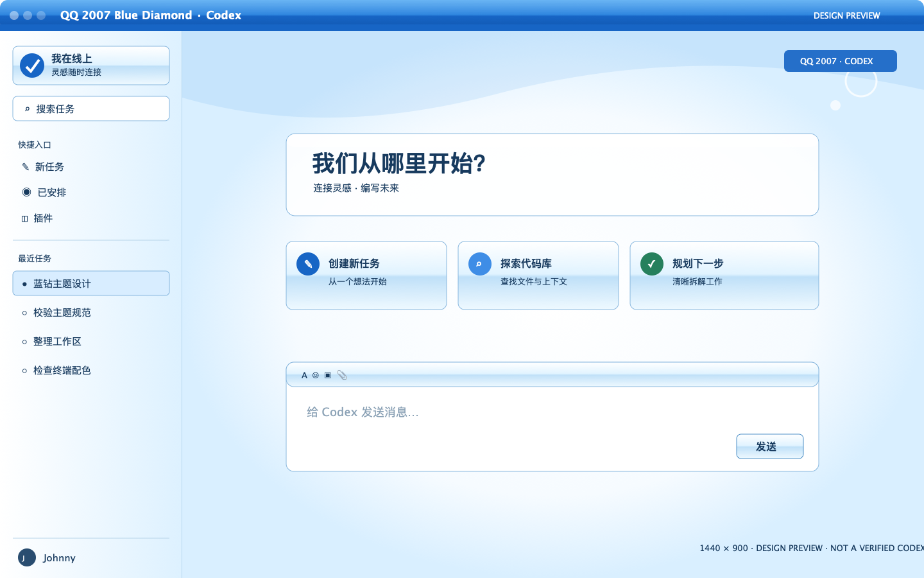Screen dimensions: 924x578
Task: Click the font format A icon
Action: point(304,376)
